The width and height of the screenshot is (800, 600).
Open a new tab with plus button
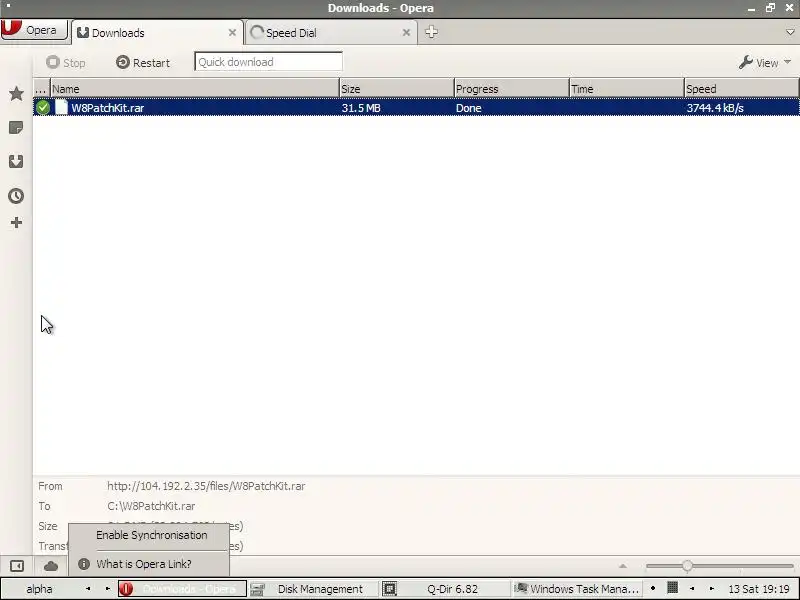point(431,32)
